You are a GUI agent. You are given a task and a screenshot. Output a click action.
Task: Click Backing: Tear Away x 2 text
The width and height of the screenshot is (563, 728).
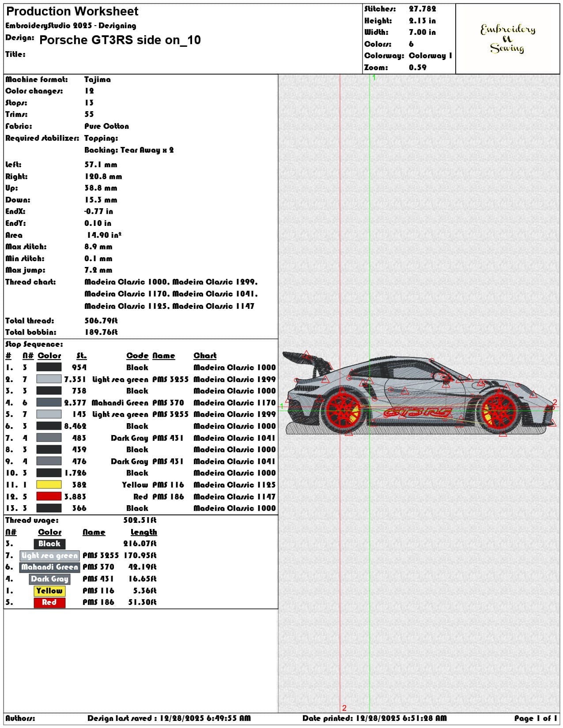pos(129,150)
